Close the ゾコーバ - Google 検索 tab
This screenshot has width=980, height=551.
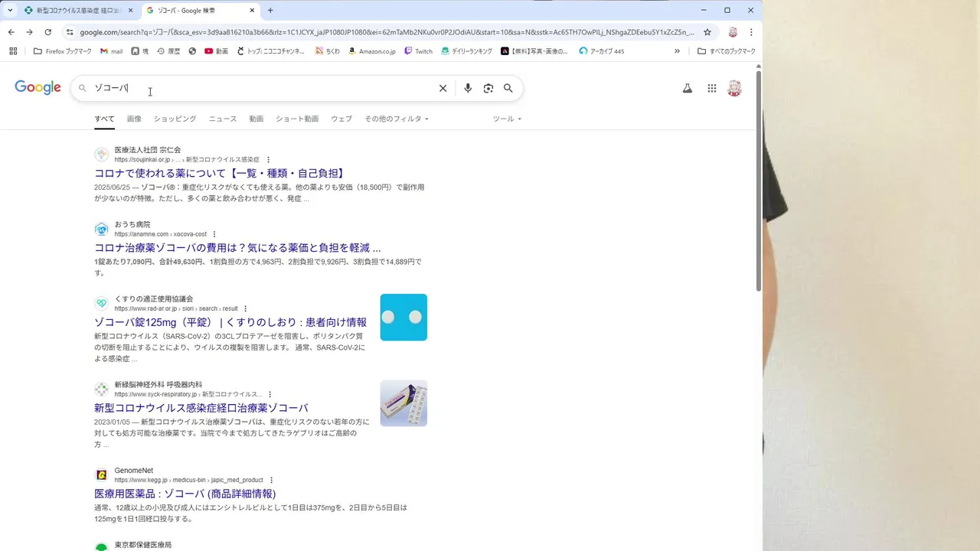click(252, 11)
